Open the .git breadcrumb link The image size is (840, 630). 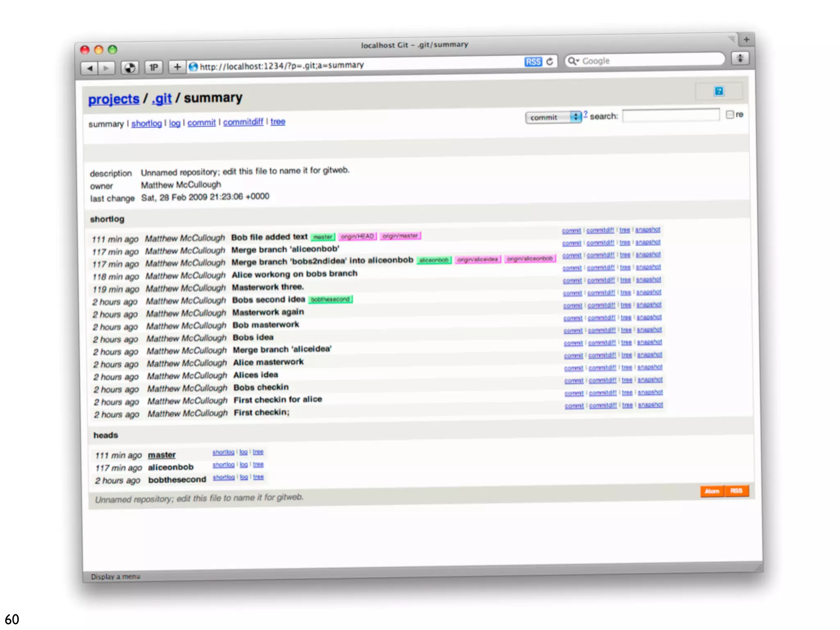(162, 98)
